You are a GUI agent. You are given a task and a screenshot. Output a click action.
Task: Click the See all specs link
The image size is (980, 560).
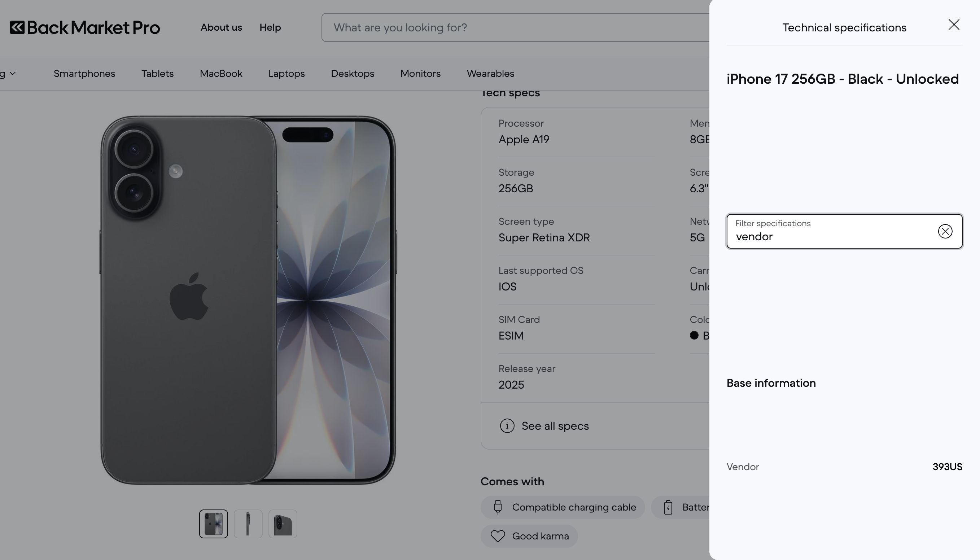[x=555, y=426]
